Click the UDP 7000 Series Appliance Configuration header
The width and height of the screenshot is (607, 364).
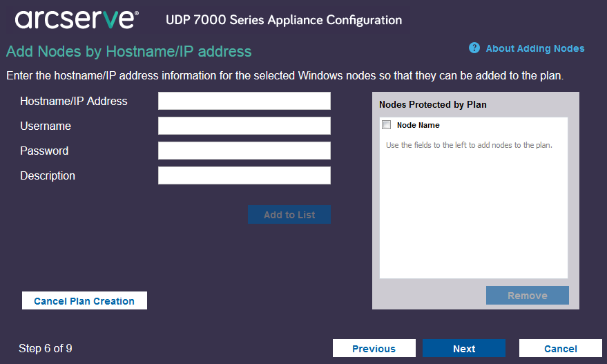pyautogui.click(x=284, y=20)
